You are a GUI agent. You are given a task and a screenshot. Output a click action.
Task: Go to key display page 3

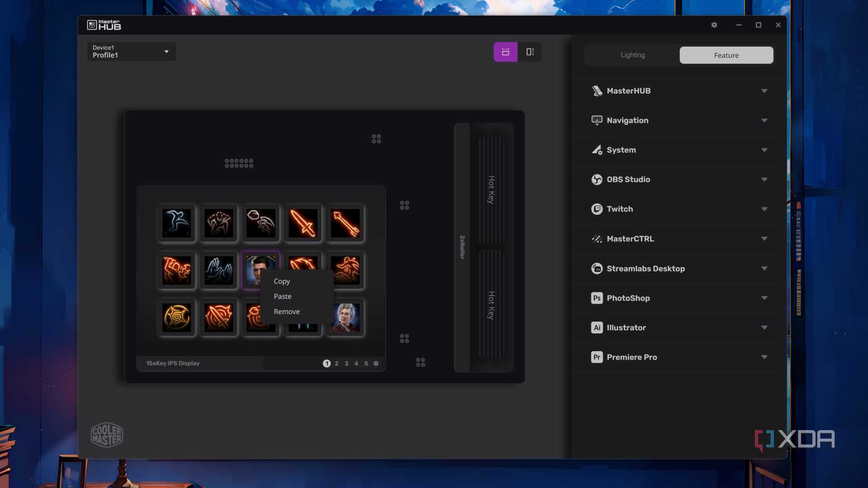346,363
